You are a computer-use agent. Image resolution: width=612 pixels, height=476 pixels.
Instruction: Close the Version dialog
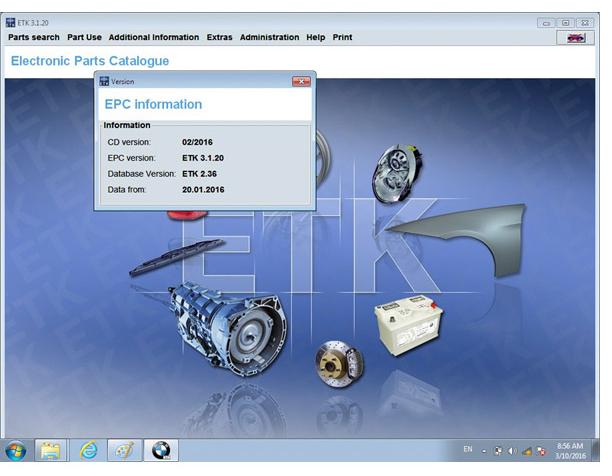tap(301, 82)
